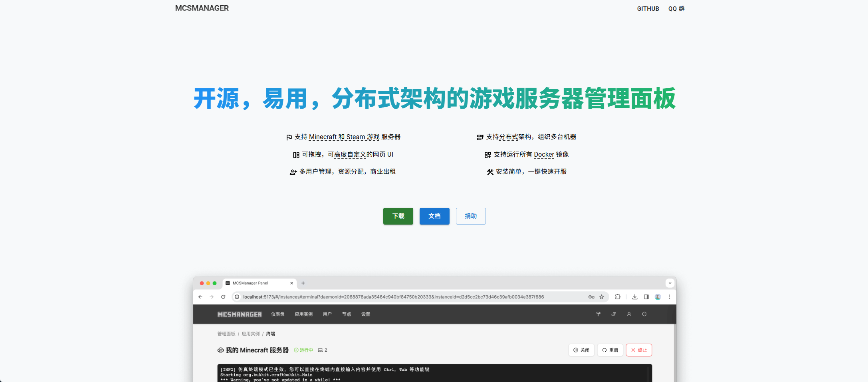Click the 应用实例 breadcrumb link
Screen dimensions: 868x382
tap(250, 334)
